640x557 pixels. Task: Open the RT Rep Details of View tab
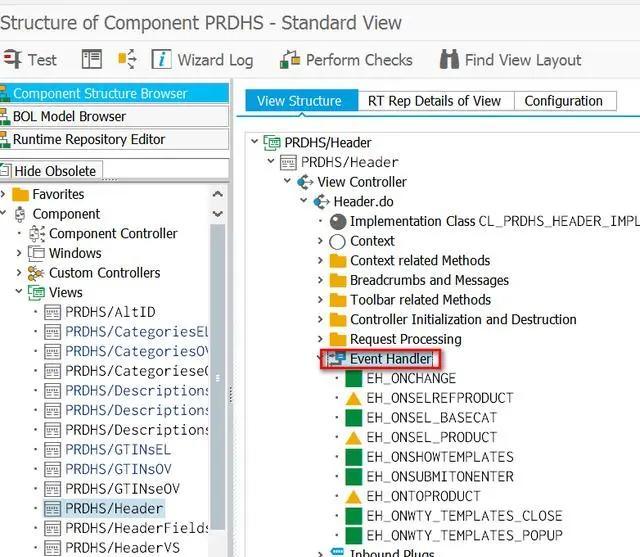point(434,101)
